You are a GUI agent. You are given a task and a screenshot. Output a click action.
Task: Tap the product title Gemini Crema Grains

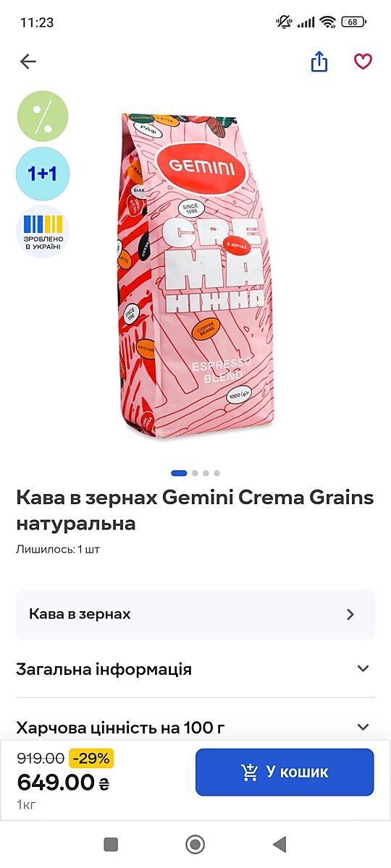click(x=195, y=510)
